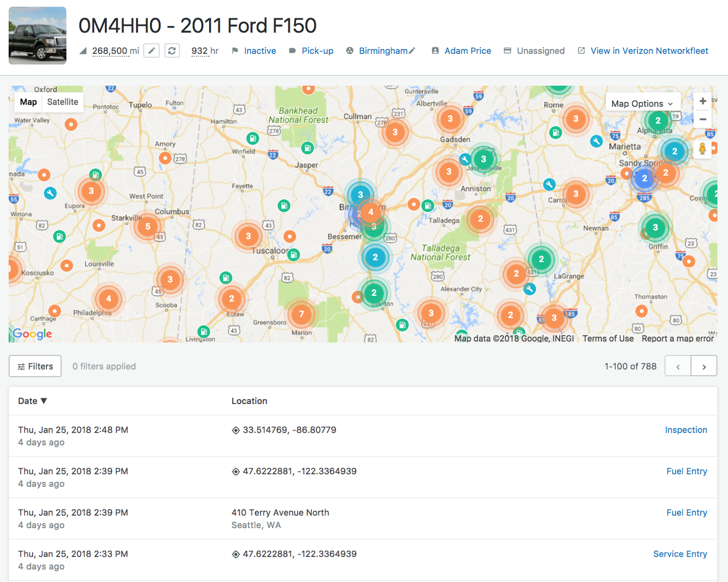
Task: Open the orange 3 cluster near Carrollton
Action: [x=576, y=194]
